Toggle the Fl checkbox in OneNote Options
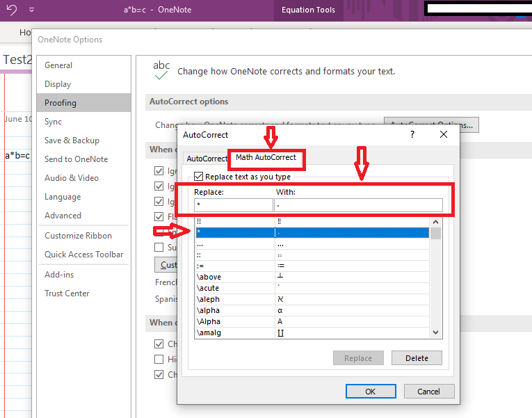This screenshot has height=418, width=532. coord(159,216)
